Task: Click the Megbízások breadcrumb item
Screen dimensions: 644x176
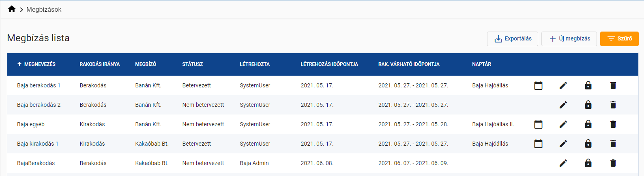Action: 44,9
